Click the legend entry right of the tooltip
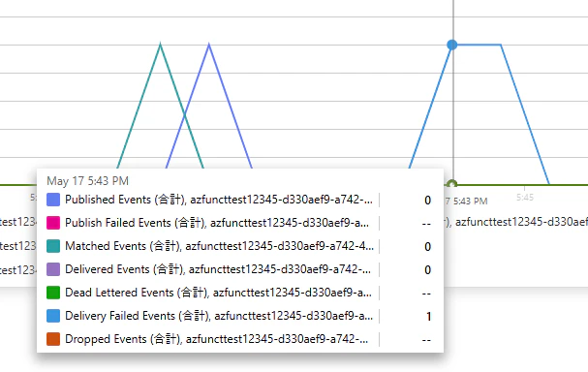This screenshot has width=588, height=372. click(x=516, y=222)
